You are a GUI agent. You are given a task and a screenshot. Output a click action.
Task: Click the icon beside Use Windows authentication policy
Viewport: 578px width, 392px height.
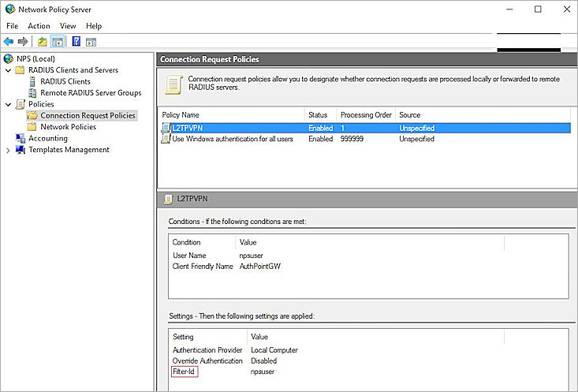[166, 139]
